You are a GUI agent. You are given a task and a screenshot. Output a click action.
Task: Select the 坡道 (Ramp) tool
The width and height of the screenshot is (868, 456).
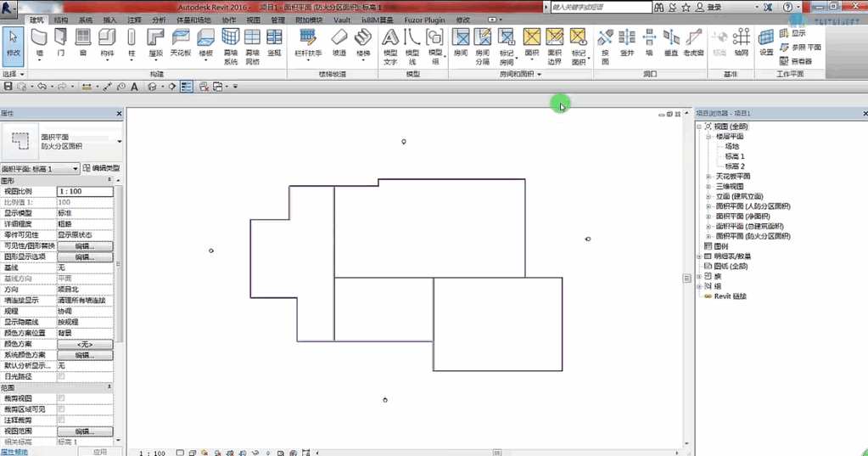(339, 43)
